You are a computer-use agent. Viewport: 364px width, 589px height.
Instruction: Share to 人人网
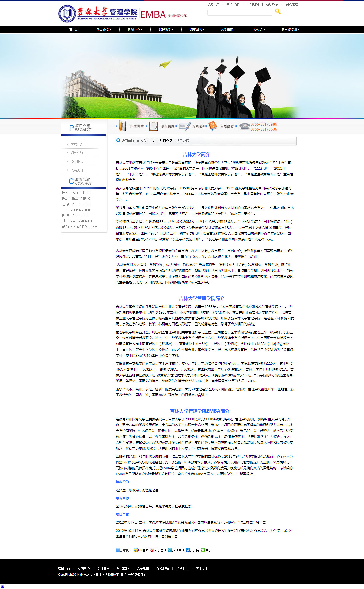193,550
